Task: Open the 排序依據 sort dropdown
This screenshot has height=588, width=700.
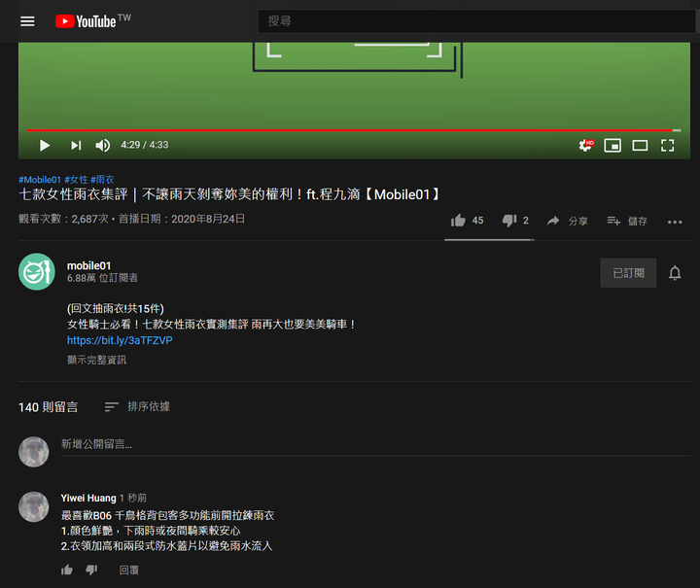Action: pos(137,406)
